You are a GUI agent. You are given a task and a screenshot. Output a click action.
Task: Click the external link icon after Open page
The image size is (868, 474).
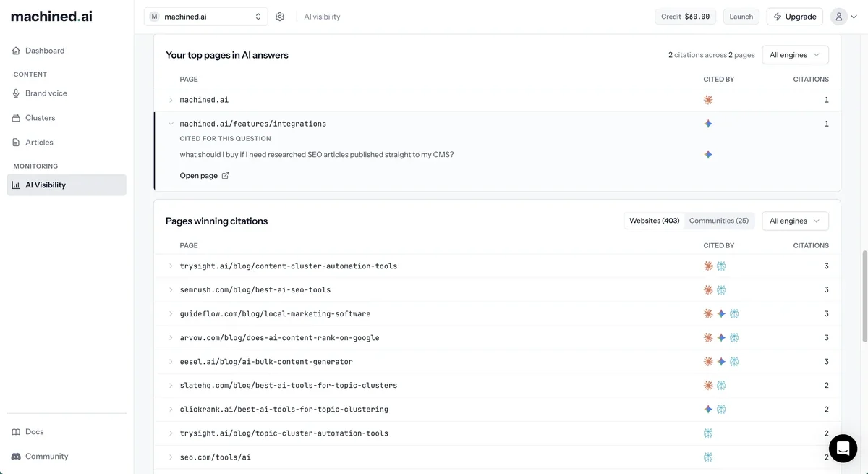(225, 175)
